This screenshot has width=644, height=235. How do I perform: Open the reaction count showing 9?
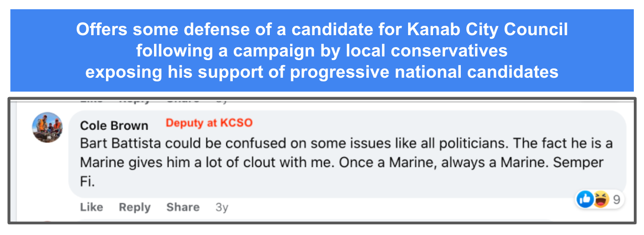point(616,200)
